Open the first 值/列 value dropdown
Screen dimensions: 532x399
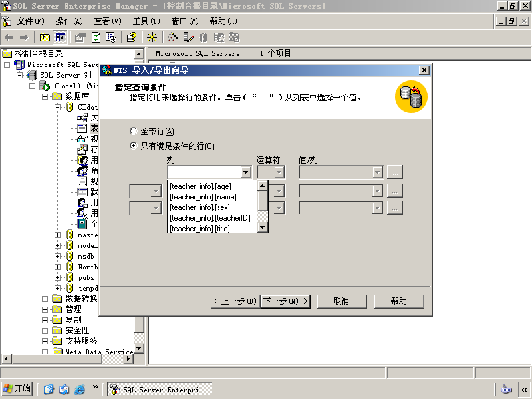(377, 172)
